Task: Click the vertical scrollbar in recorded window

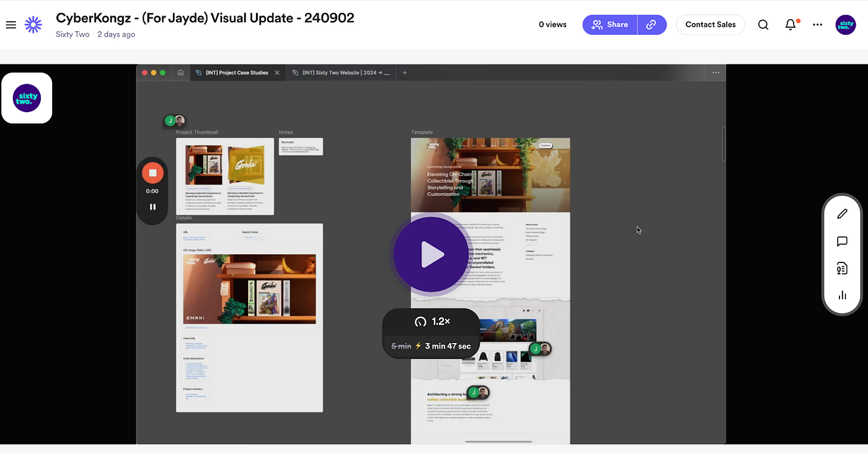Action: [x=724, y=144]
